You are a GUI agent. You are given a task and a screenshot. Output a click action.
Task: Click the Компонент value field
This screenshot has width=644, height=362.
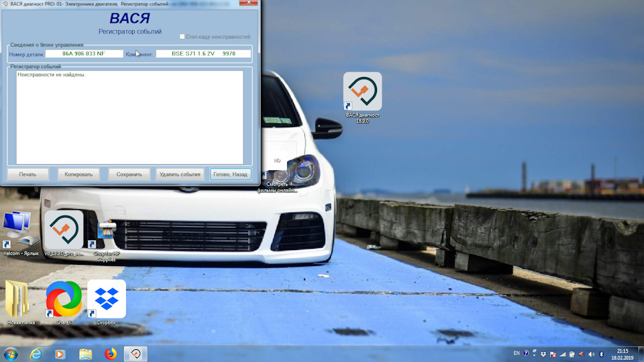(203, 54)
